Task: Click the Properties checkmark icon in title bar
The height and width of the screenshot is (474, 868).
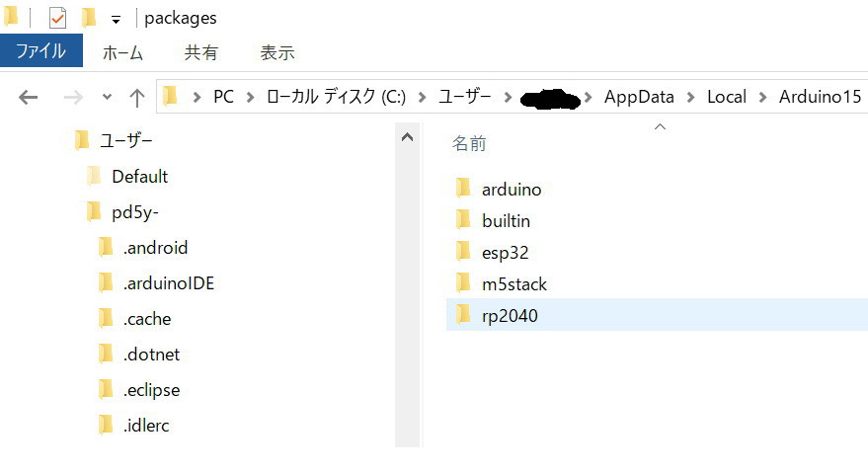Action: pyautogui.click(x=57, y=18)
